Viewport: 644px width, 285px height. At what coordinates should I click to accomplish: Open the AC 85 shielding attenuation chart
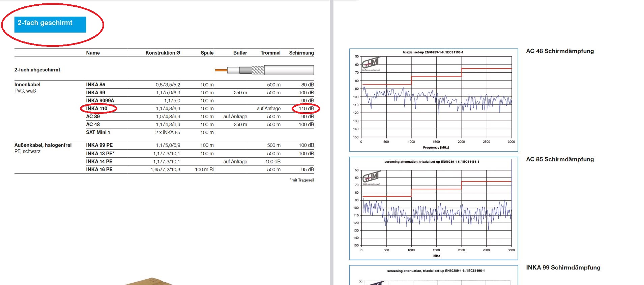(x=434, y=208)
